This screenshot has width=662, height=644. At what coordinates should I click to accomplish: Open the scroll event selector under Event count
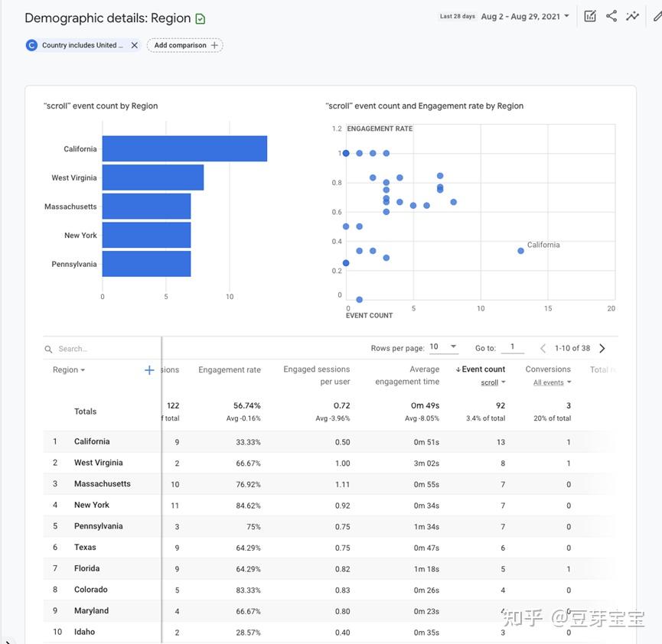click(494, 382)
